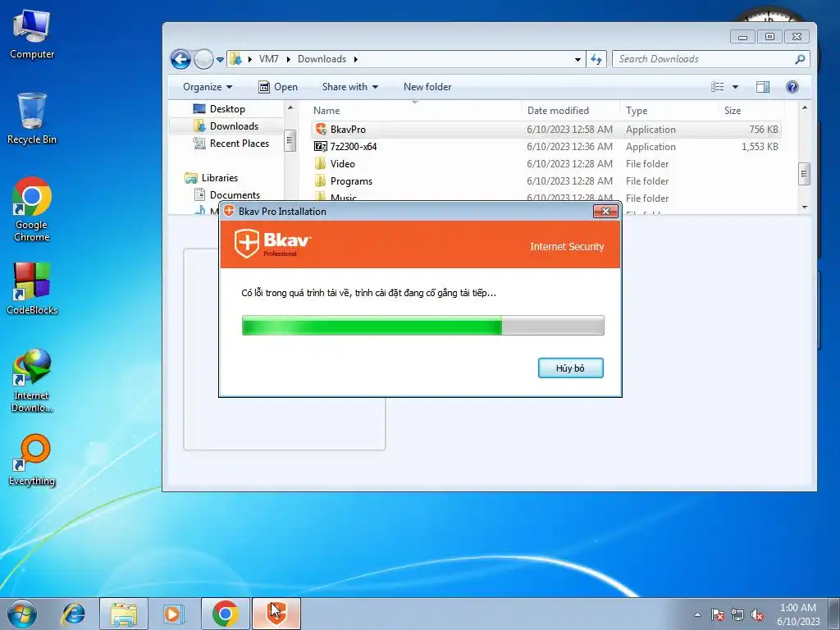Image resolution: width=840 pixels, height=630 pixels.
Task: Open Action Center flag tray icon
Action: [x=717, y=614]
